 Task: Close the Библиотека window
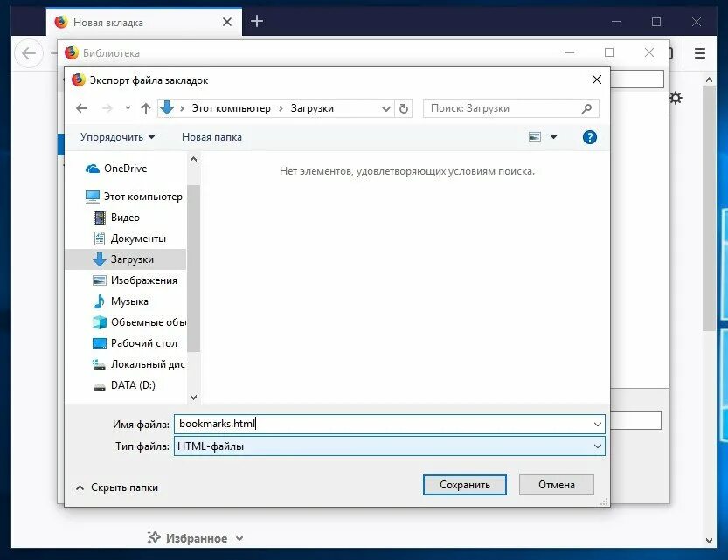(649, 52)
